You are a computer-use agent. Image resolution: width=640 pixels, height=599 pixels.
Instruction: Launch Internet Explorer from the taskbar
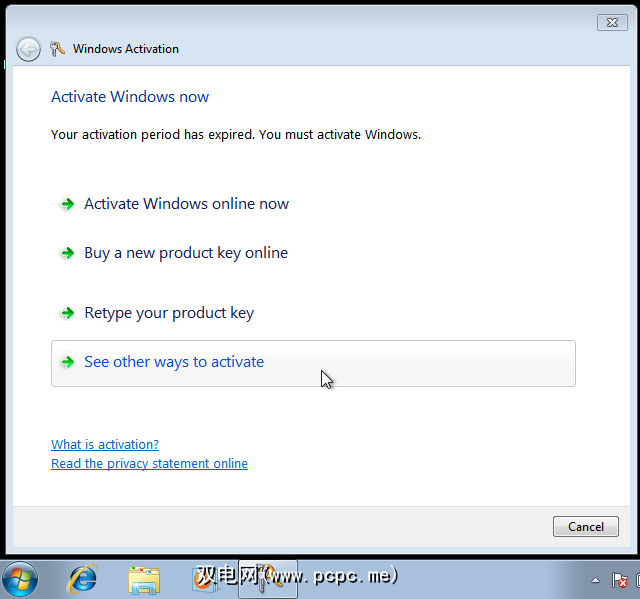(83, 579)
